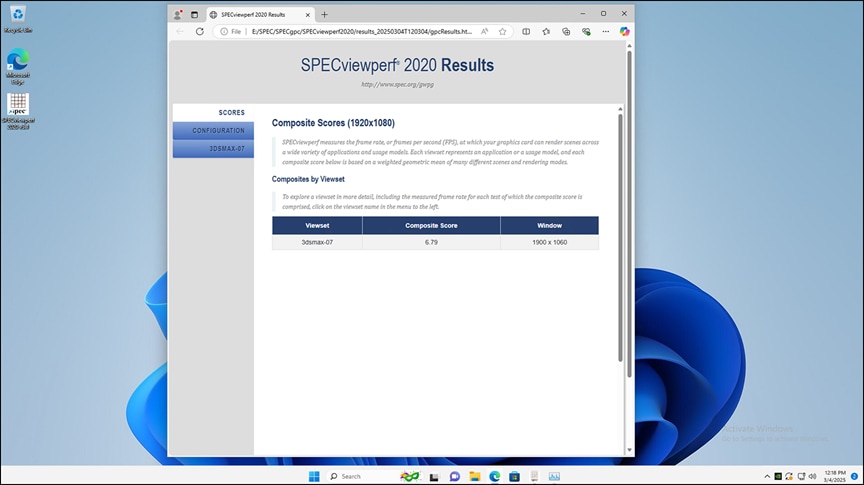Viewport: 864px width, 485px height.
Task: Open the Chat taskbar icon
Action: 455,476
